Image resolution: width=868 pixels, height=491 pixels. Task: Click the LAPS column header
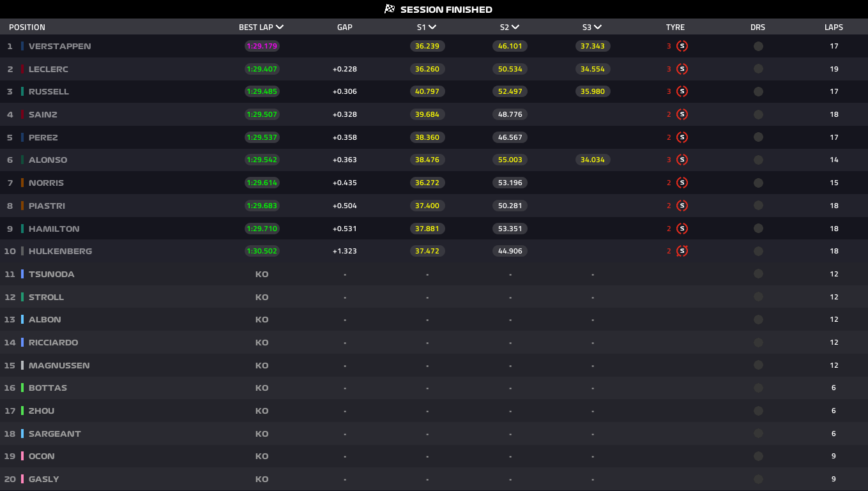point(834,27)
